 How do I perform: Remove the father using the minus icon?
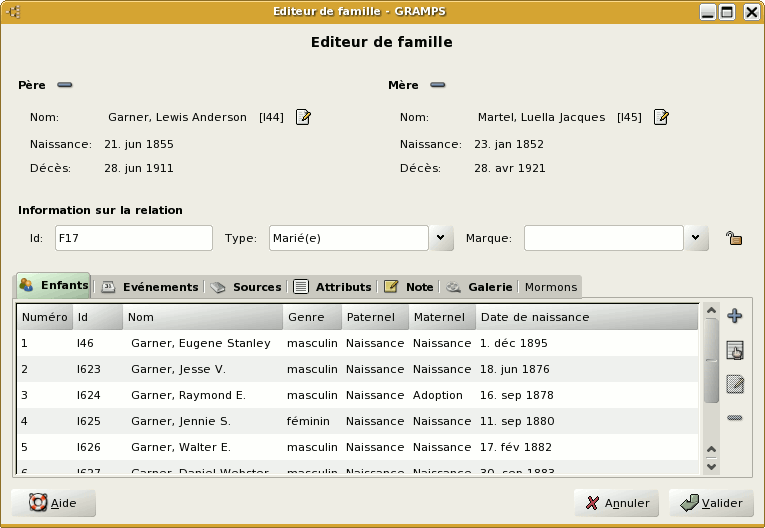point(65,85)
